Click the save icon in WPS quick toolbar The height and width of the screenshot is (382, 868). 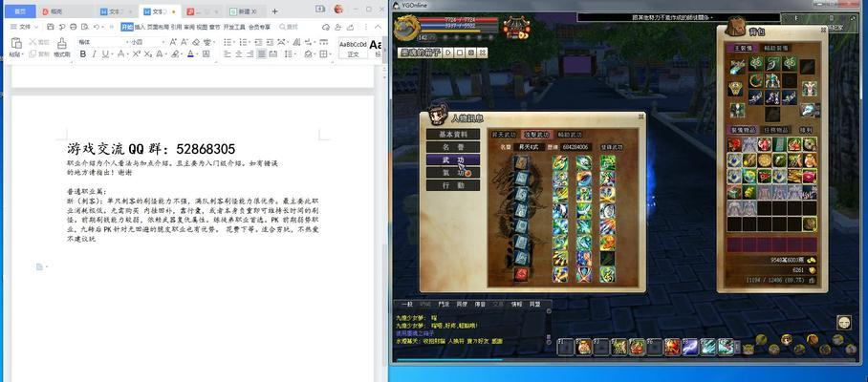[x=51, y=27]
